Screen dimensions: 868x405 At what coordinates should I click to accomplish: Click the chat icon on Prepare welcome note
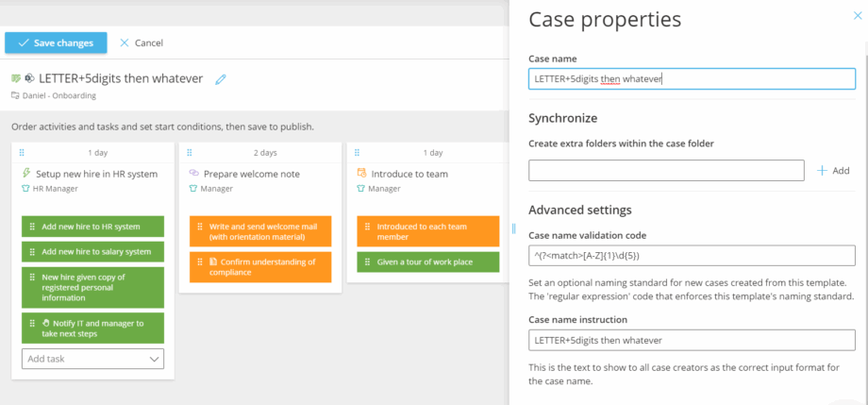193,174
